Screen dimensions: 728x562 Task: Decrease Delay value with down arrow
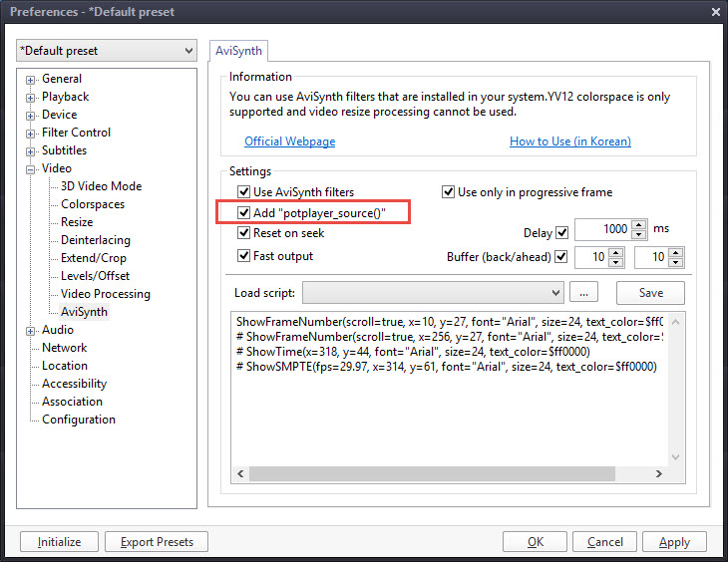[x=639, y=234]
